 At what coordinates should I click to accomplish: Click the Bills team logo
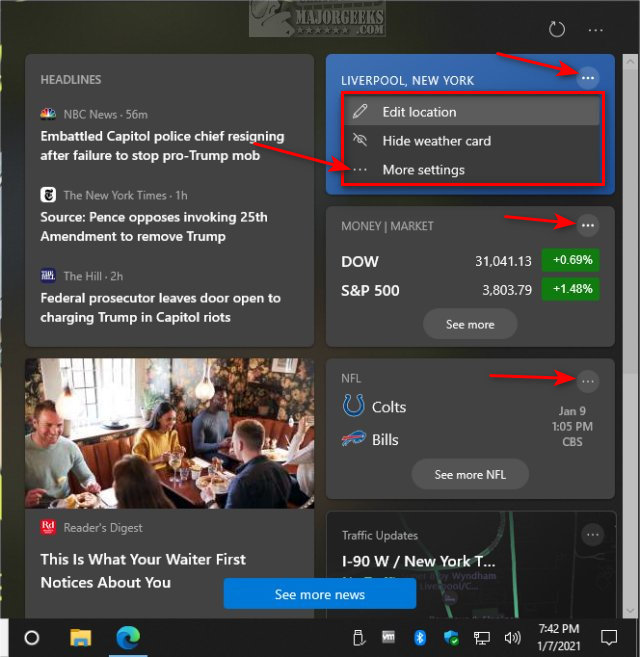pyautogui.click(x=353, y=439)
